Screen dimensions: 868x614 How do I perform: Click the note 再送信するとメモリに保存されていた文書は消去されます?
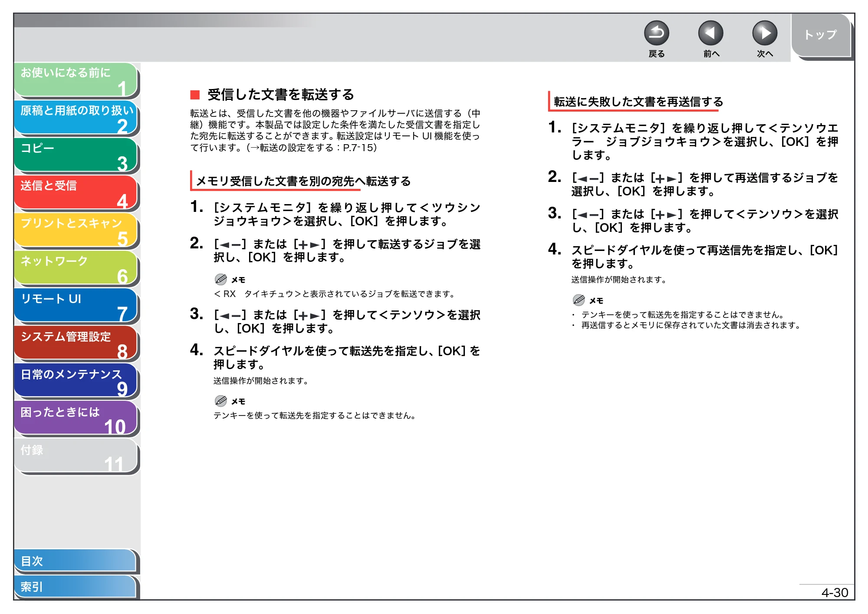coord(691,325)
